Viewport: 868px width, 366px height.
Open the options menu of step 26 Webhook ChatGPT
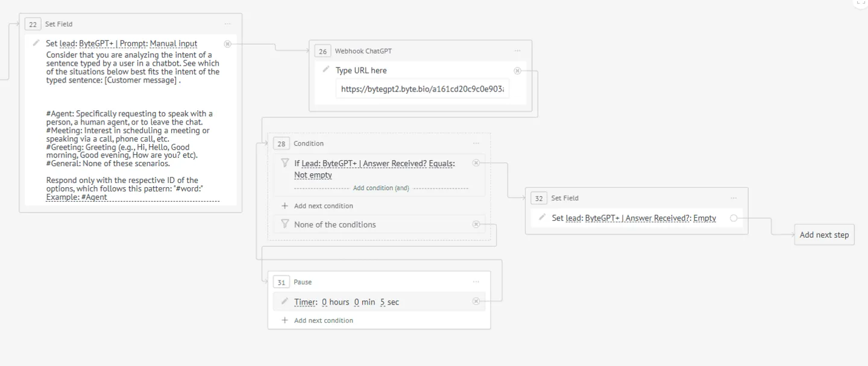point(517,51)
